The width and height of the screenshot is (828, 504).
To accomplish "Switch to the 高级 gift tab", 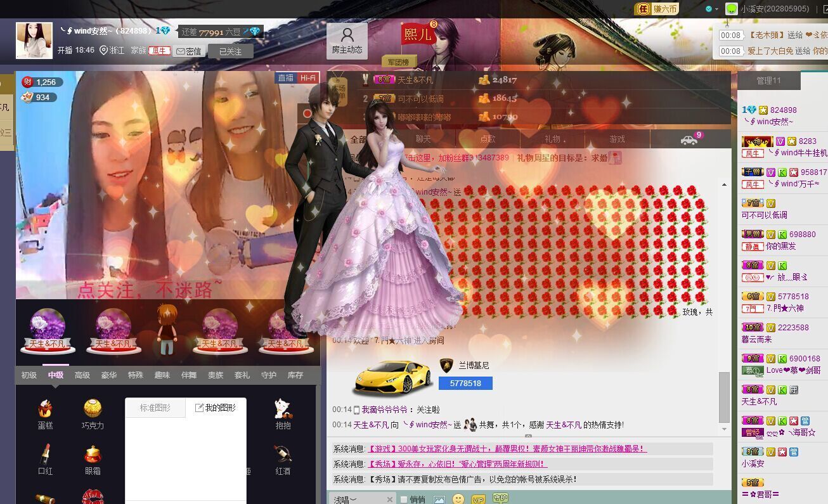I will (82, 375).
